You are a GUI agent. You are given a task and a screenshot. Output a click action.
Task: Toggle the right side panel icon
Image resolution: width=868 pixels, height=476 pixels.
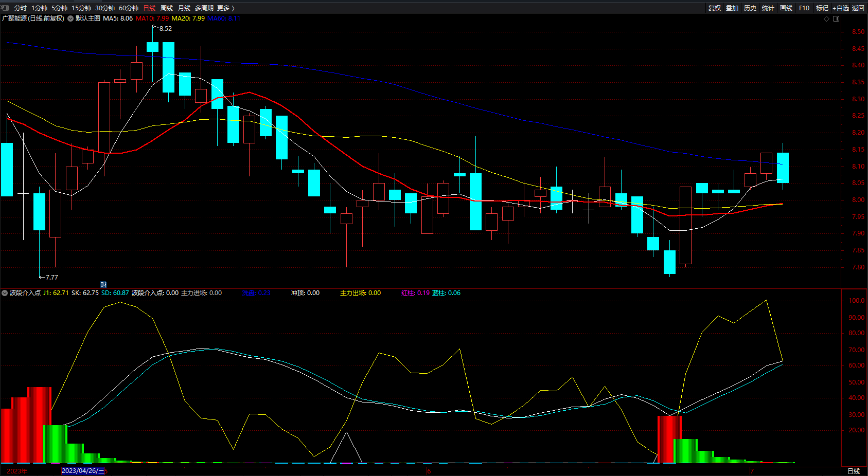pyautogui.click(x=836, y=19)
